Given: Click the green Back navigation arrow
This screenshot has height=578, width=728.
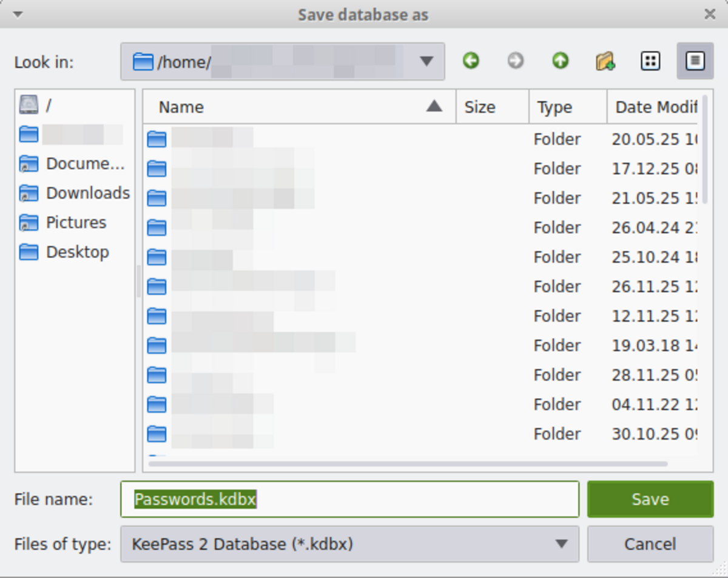Looking at the screenshot, I should [471, 61].
